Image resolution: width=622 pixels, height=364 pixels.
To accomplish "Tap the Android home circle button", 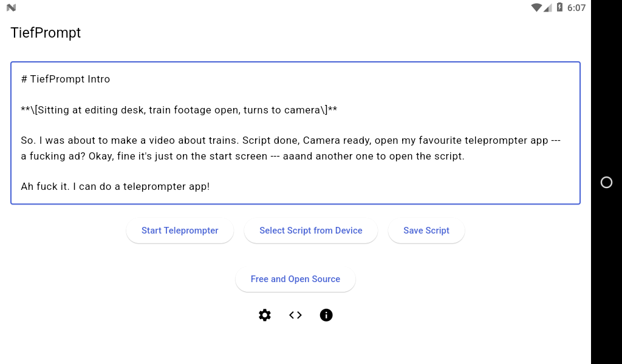I will point(606,182).
